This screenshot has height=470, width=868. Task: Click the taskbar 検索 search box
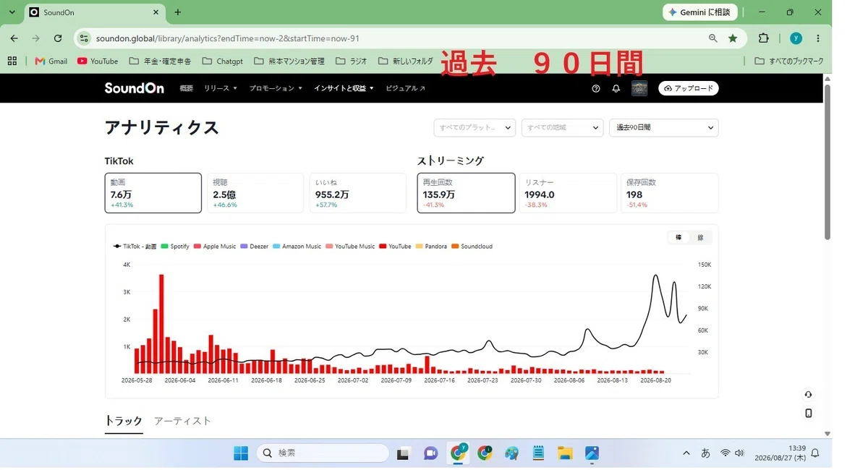pyautogui.click(x=323, y=453)
